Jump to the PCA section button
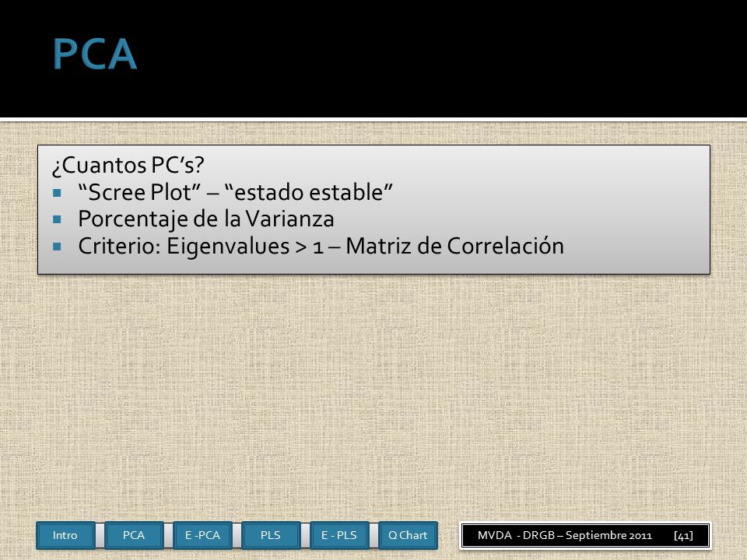Image resolution: width=747 pixels, height=560 pixels. point(134,535)
